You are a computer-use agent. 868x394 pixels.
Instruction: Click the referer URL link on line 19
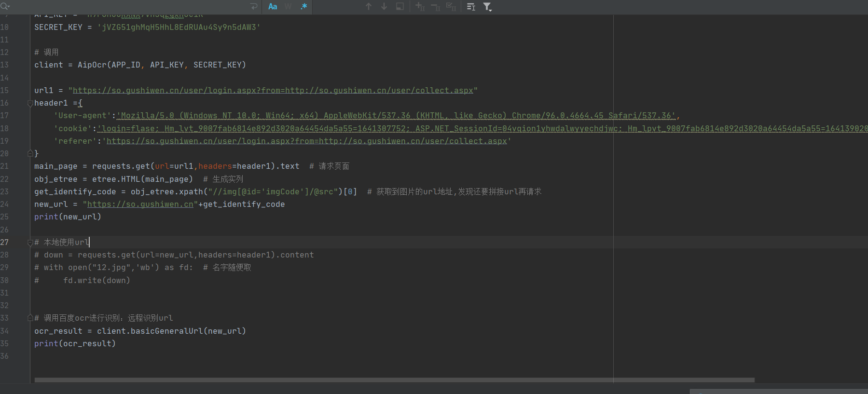[x=306, y=141]
